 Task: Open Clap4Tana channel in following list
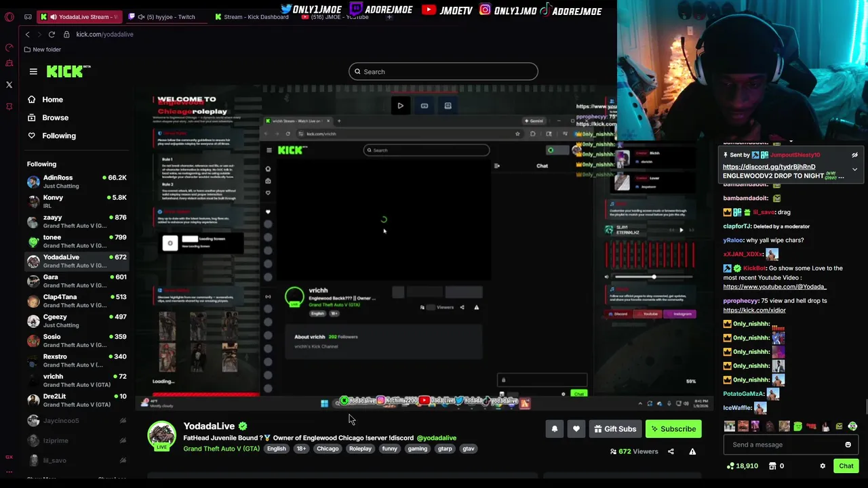point(77,301)
